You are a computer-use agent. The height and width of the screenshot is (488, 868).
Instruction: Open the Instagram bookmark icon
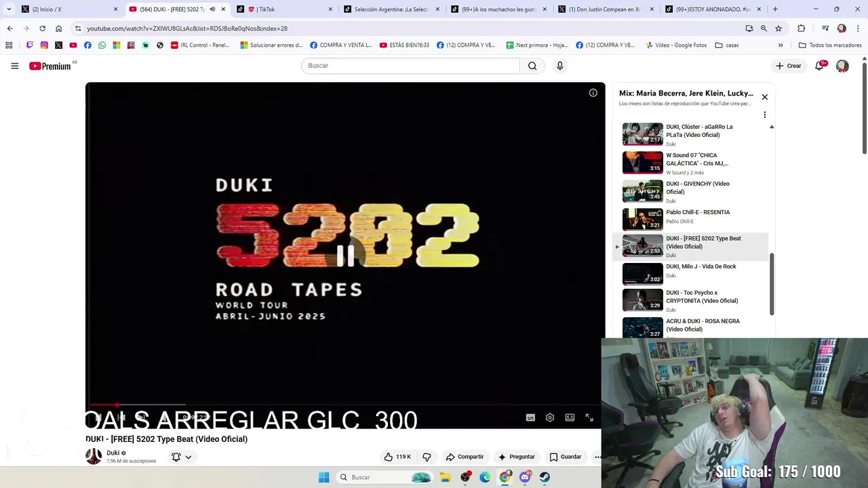pyautogui.click(x=44, y=45)
